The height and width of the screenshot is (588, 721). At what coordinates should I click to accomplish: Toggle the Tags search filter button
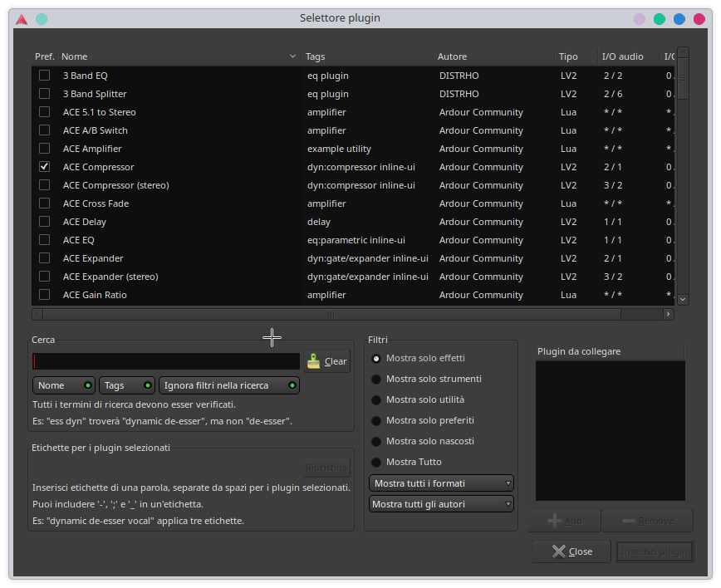click(x=125, y=385)
